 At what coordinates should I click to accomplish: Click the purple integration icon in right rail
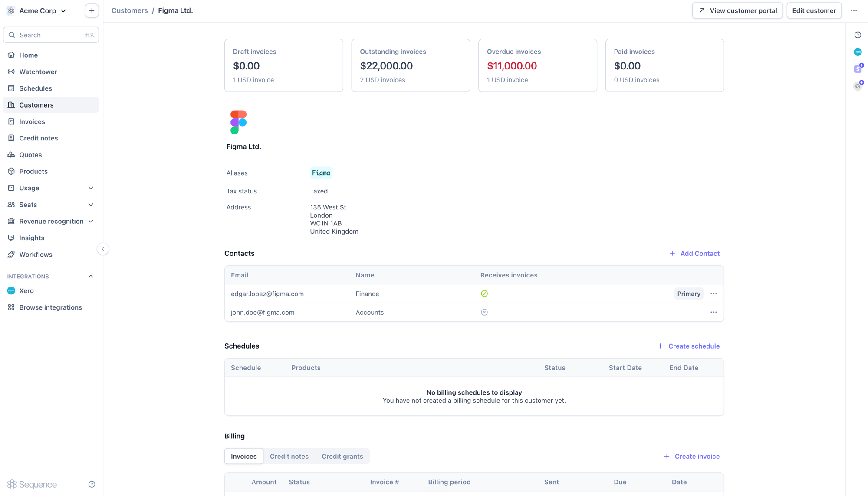(x=858, y=69)
